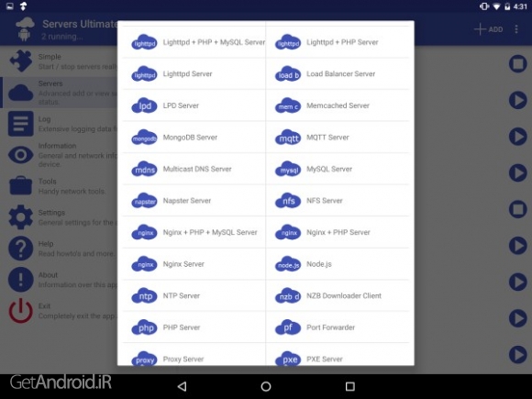Image resolution: width=532 pixels, height=399 pixels.
Task: Tap the MySQL Server cloud icon
Action: [288, 169]
